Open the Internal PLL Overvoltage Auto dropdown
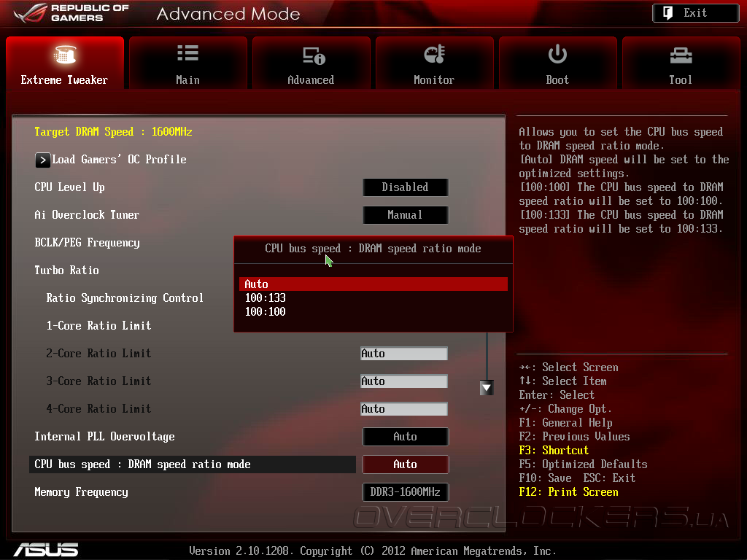Screen dimensions: 747x560 (405, 437)
